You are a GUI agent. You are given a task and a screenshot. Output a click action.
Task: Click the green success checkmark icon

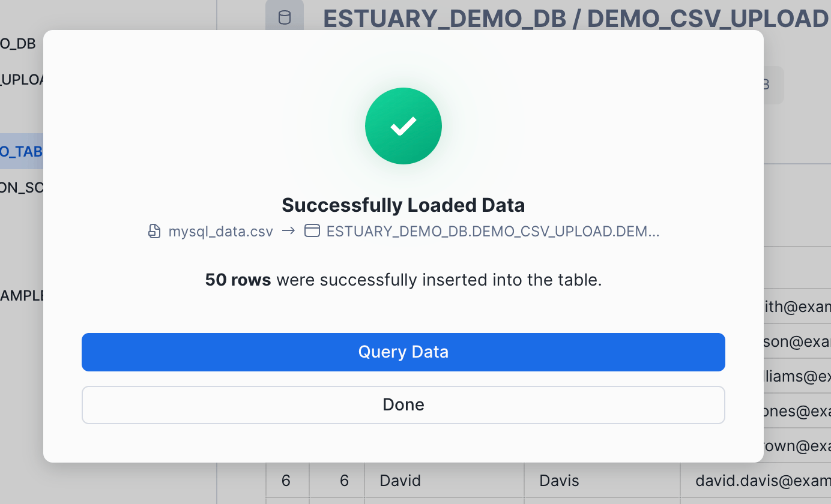click(403, 126)
